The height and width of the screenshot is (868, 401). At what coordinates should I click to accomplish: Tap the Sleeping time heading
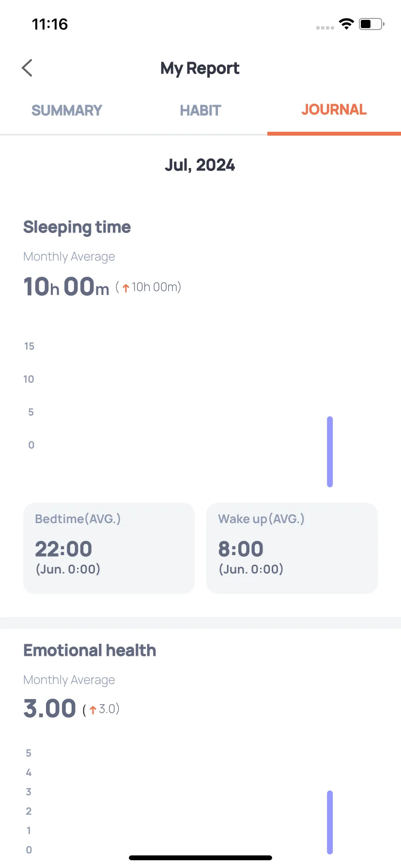point(77,227)
